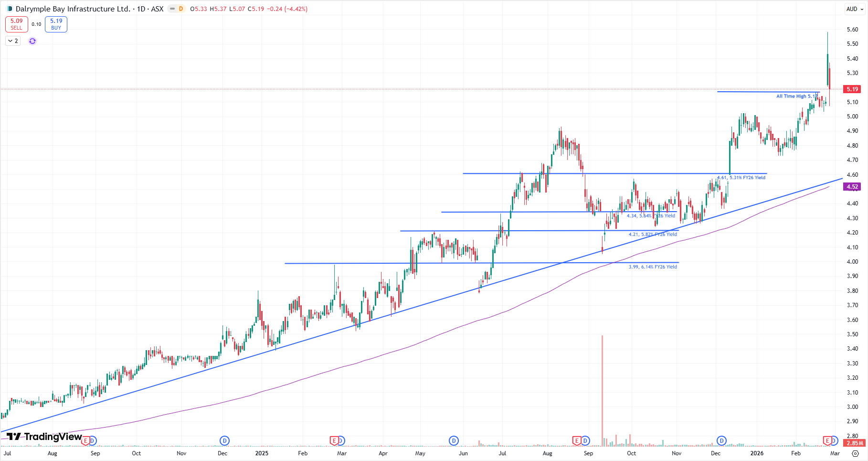Select the All Time High 5.17 line label

tap(796, 96)
